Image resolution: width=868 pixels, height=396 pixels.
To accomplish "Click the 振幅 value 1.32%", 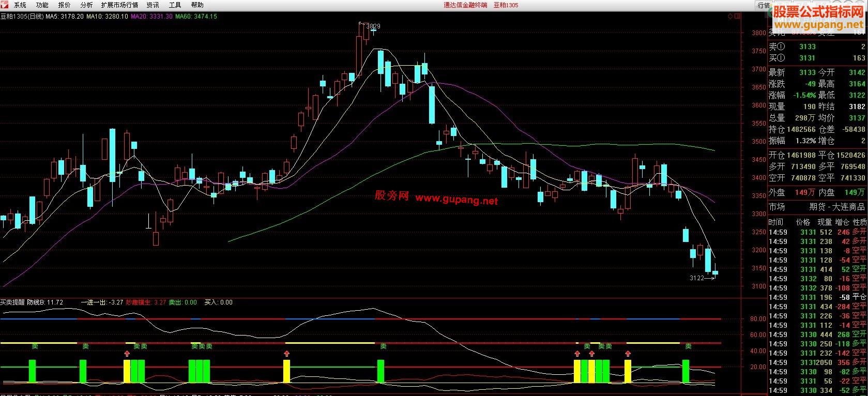I will [806, 141].
